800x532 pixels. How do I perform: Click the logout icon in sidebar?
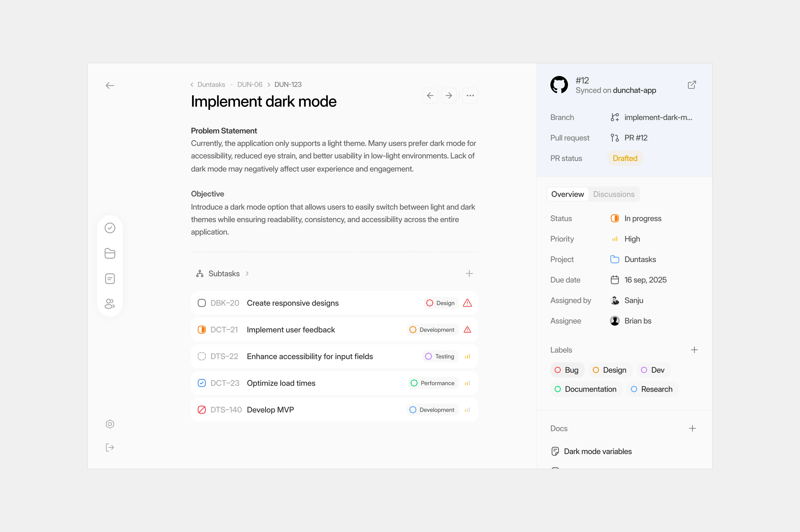click(110, 448)
